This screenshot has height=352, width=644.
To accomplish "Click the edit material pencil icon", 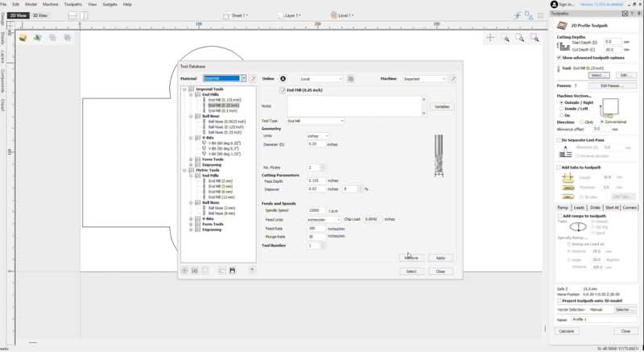I will 253,79.
